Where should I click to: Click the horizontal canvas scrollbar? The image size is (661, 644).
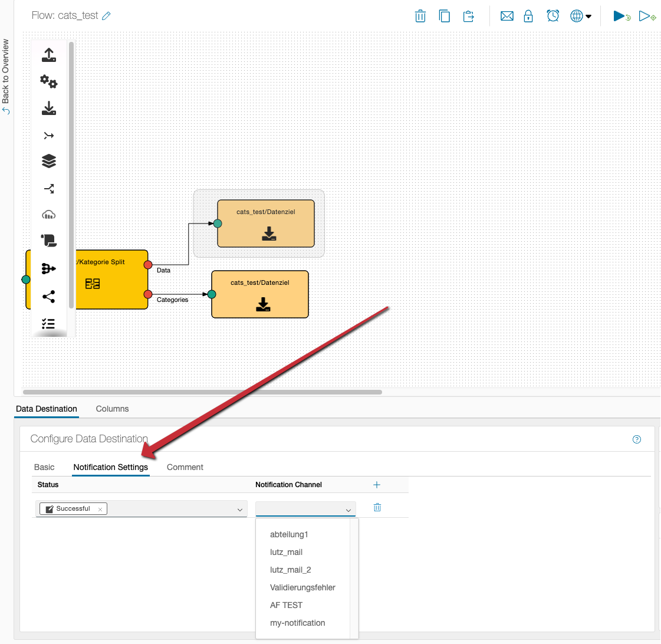pyautogui.click(x=202, y=392)
